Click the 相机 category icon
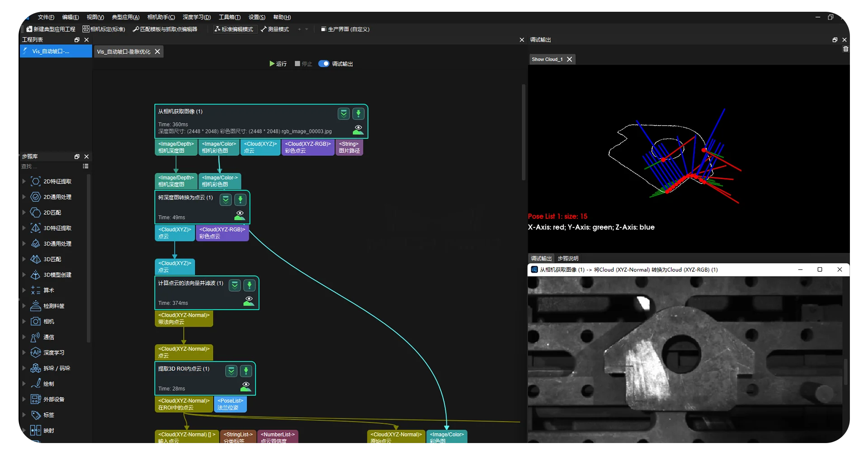The width and height of the screenshot is (868, 453). tap(36, 321)
